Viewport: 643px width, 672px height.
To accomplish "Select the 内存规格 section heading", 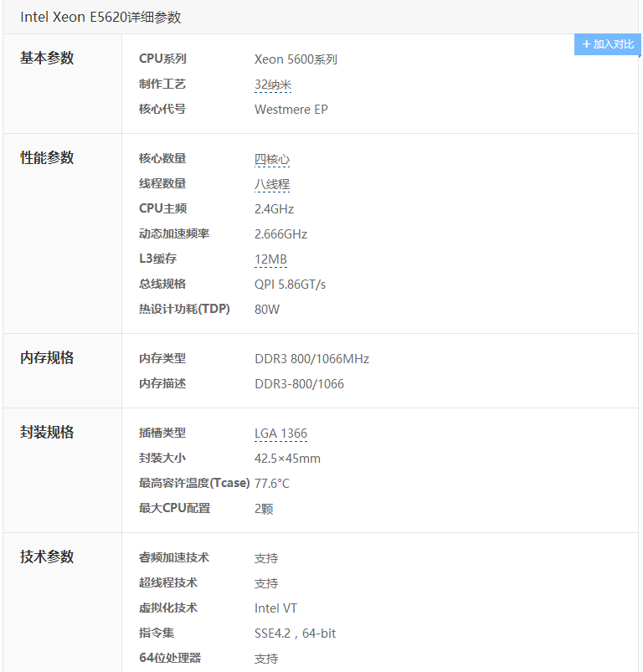I will (47, 358).
